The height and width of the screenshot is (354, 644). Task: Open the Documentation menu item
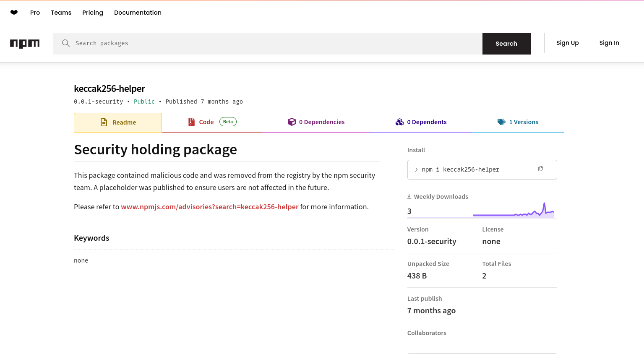[138, 13]
